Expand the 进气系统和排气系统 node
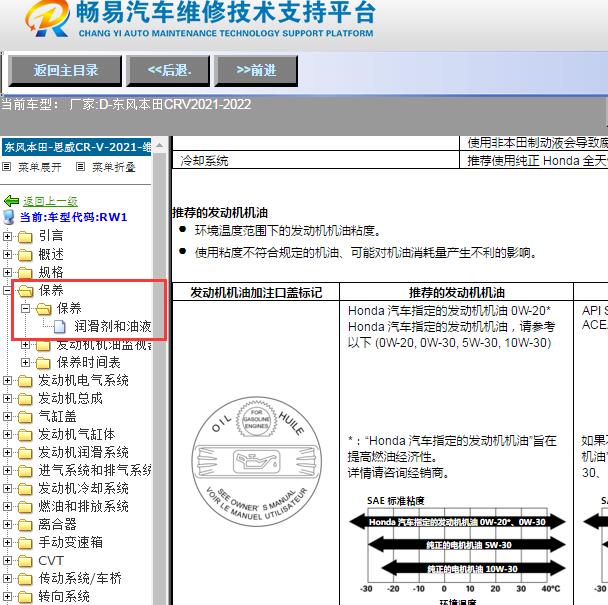Screen dimensions: 608x605 (7, 470)
